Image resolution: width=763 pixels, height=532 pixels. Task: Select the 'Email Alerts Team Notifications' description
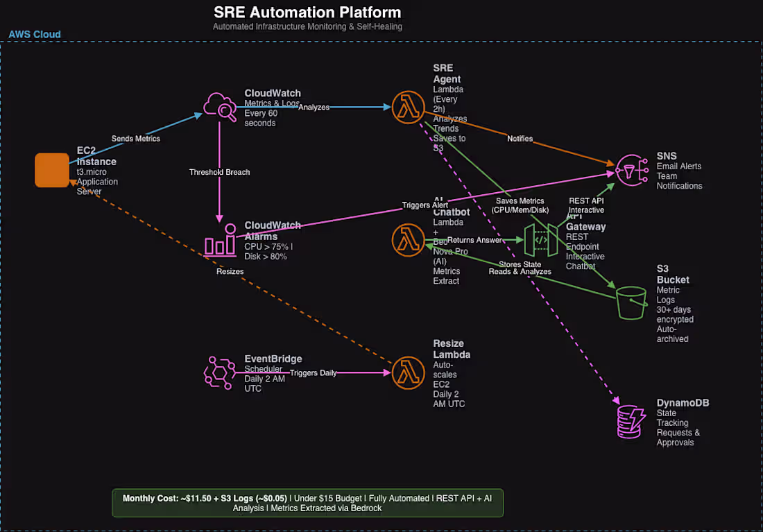tap(679, 176)
